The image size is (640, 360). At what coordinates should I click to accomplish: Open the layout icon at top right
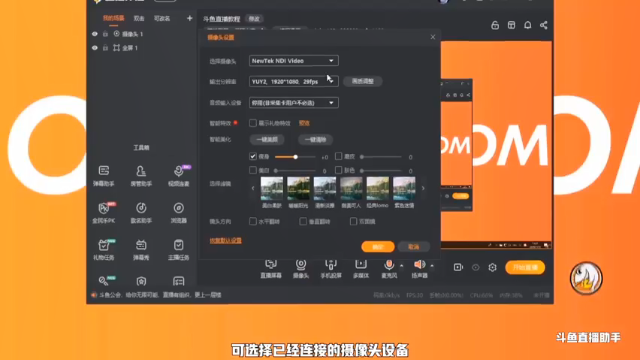coord(511,25)
